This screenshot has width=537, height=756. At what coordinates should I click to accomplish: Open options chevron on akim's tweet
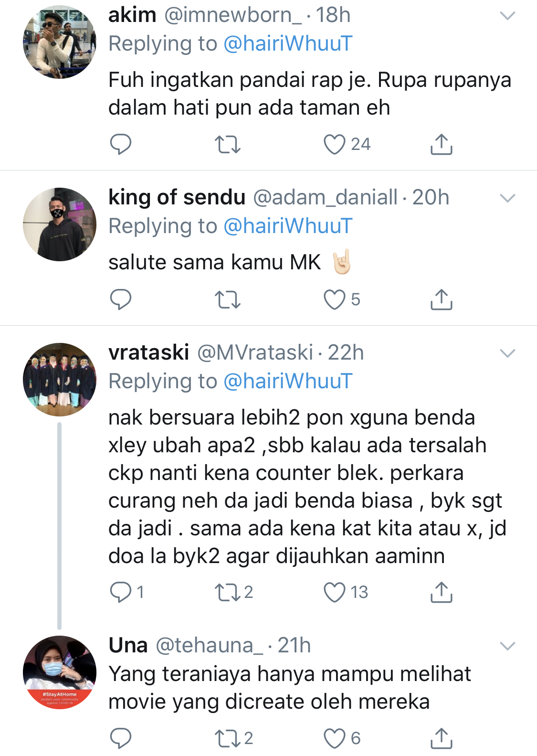pyautogui.click(x=507, y=16)
